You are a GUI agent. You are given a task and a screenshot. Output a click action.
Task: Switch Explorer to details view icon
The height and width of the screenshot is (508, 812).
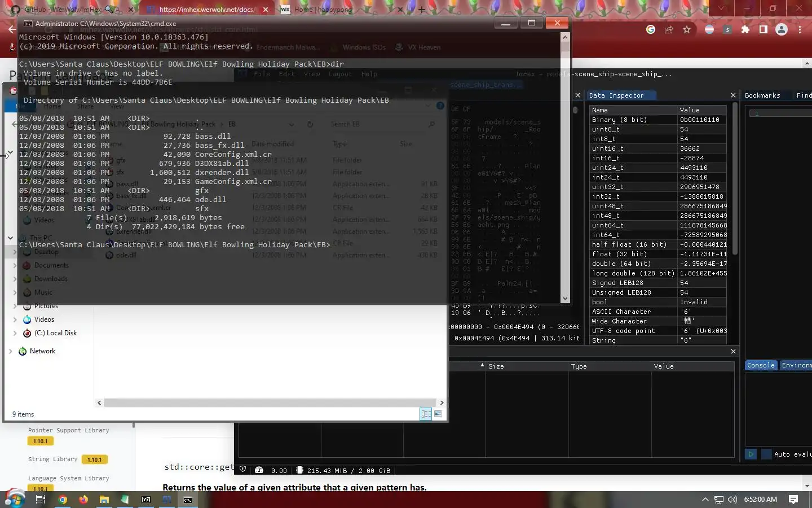click(x=426, y=414)
